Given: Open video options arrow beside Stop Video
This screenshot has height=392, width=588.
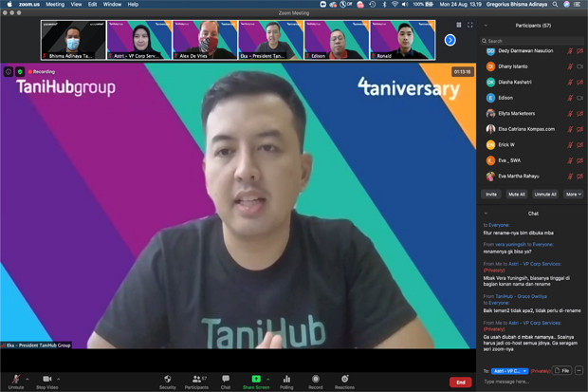Looking at the screenshot, I should click(x=59, y=379).
